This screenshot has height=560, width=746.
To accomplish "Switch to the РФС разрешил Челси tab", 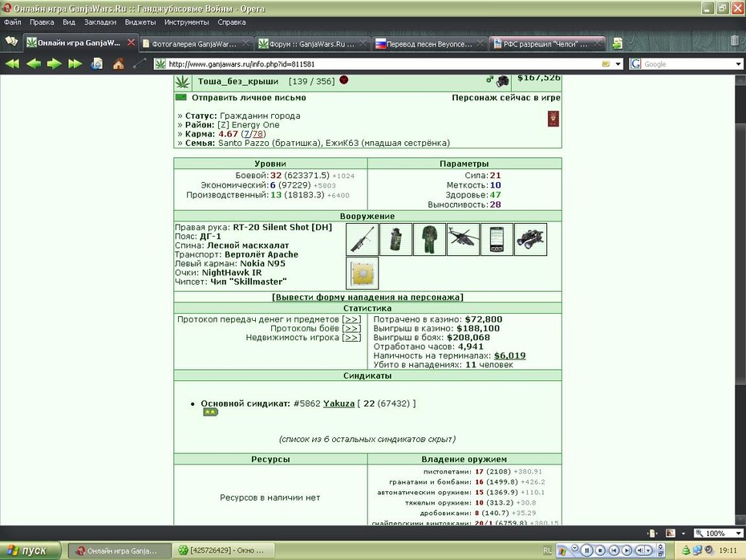I will 547,44.
